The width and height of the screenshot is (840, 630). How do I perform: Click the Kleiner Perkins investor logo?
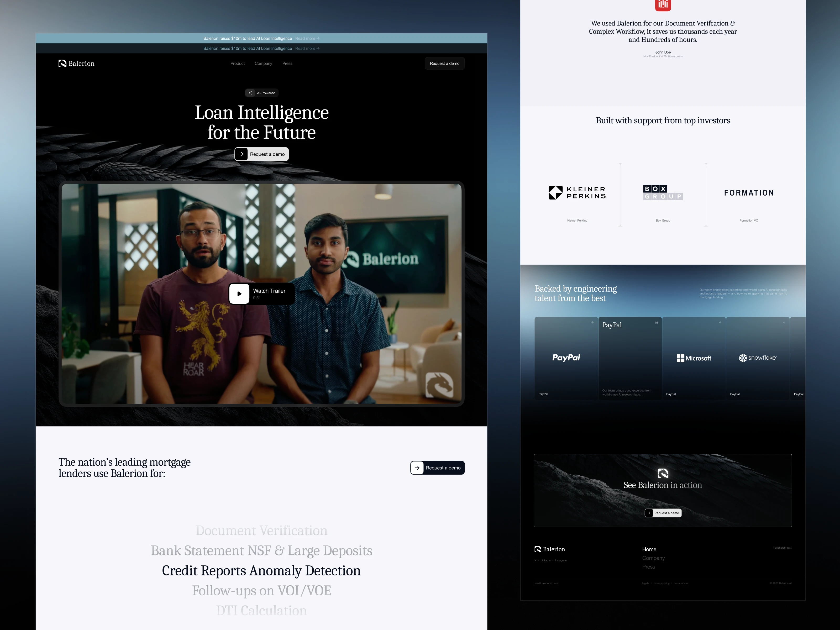pos(577,192)
